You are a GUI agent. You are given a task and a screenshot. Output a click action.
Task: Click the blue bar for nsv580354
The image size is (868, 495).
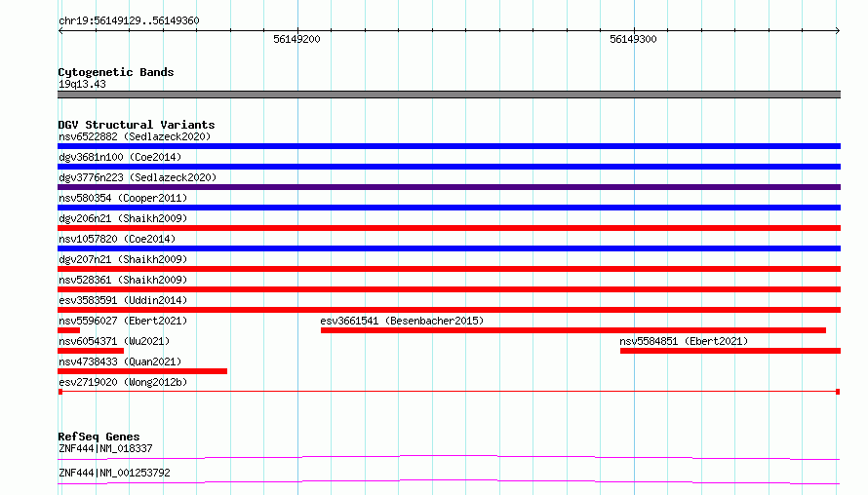click(x=449, y=208)
